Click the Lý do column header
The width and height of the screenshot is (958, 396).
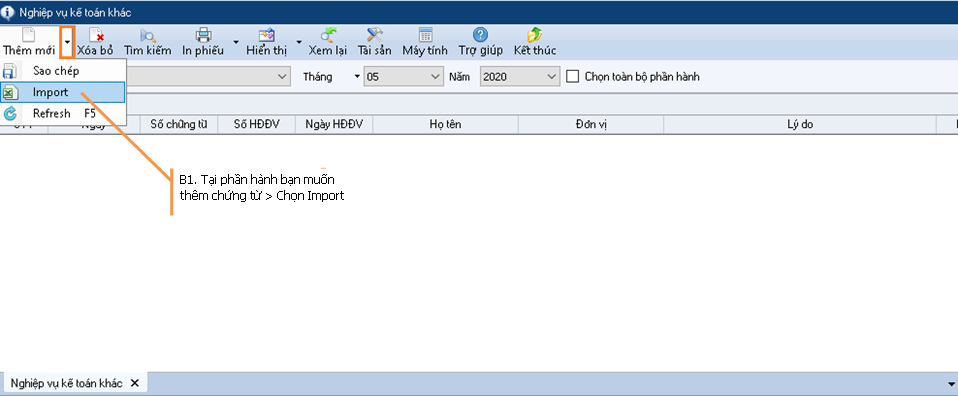tap(800, 124)
